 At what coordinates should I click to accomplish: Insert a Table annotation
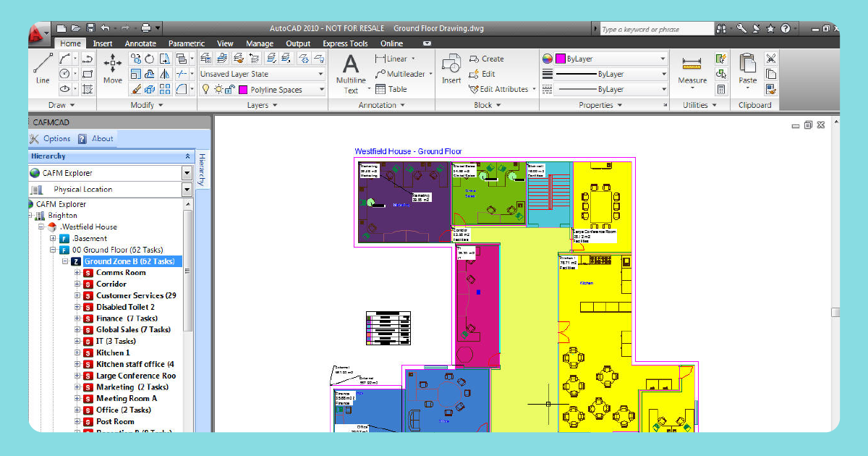coord(391,89)
